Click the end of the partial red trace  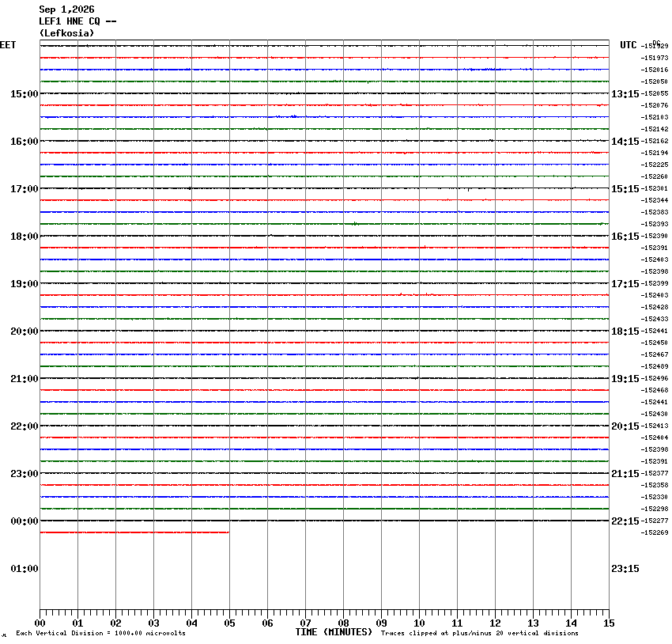pyautogui.click(x=228, y=532)
